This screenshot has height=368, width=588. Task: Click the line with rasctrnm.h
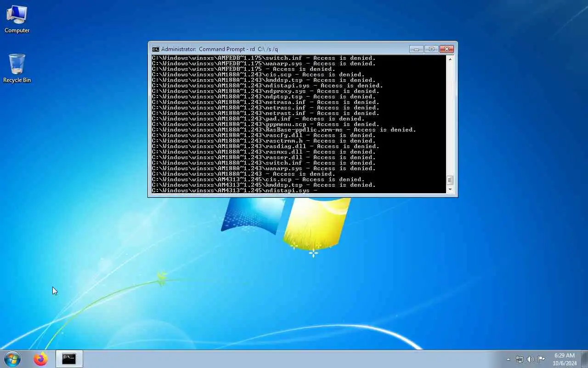(264, 141)
